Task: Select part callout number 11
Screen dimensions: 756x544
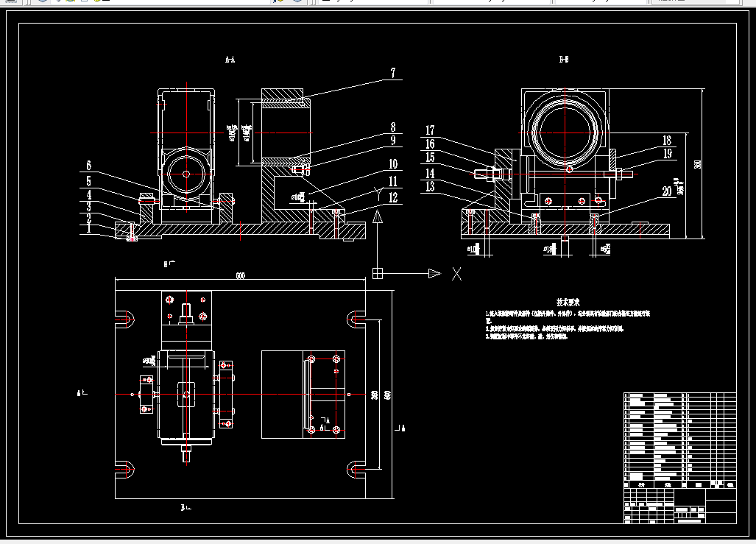Action: pyautogui.click(x=393, y=181)
